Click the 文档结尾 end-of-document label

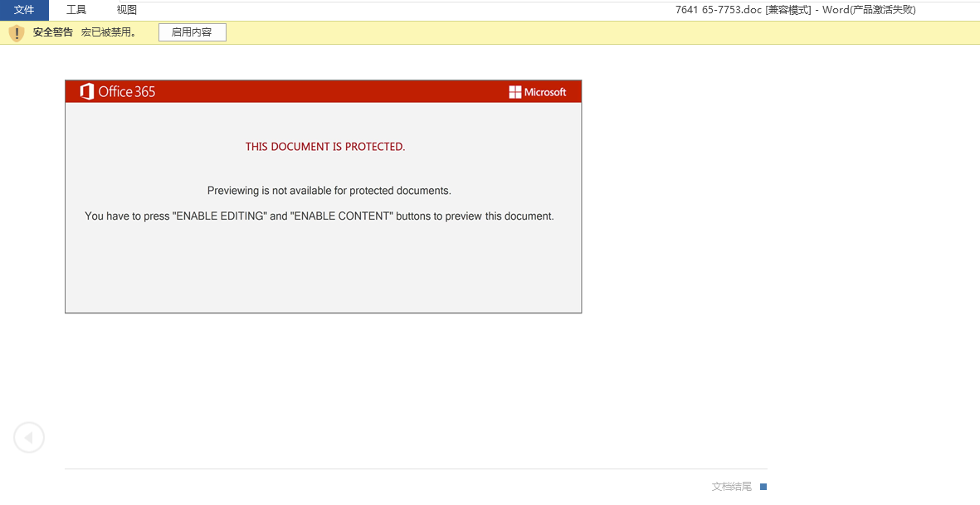(731, 487)
